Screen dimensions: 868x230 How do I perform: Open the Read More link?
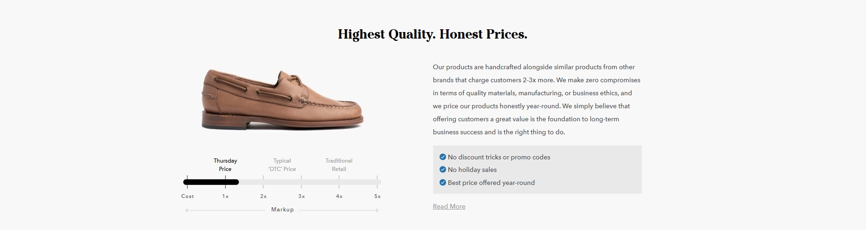point(449,206)
